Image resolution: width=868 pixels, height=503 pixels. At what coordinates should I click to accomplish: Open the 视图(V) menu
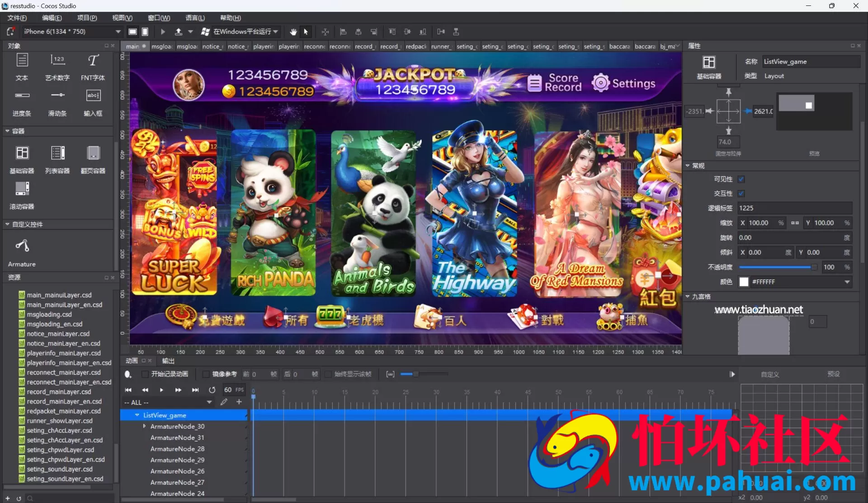point(122,18)
